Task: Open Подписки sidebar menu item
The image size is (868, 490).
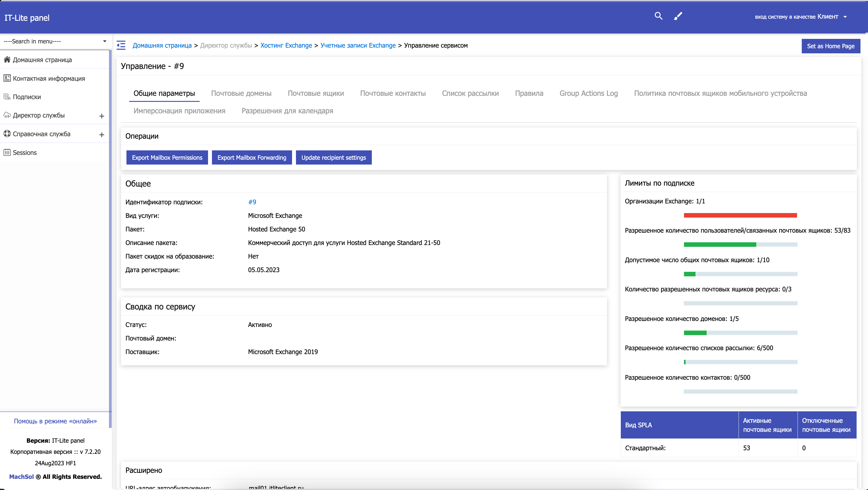Action: click(x=54, y=97)
